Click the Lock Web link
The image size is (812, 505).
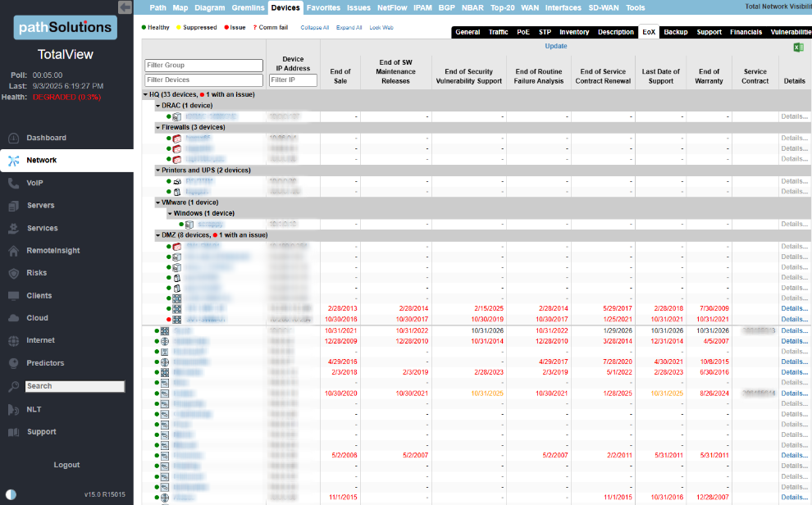coord(381,28)
